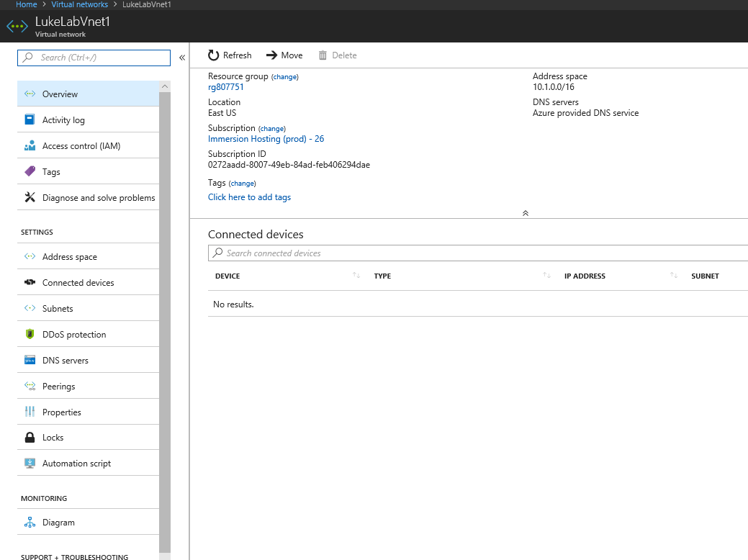This screenshot has height=560, width=748.
Task: Click the Azure provided DNS service text
Action: tap(585, 113)
